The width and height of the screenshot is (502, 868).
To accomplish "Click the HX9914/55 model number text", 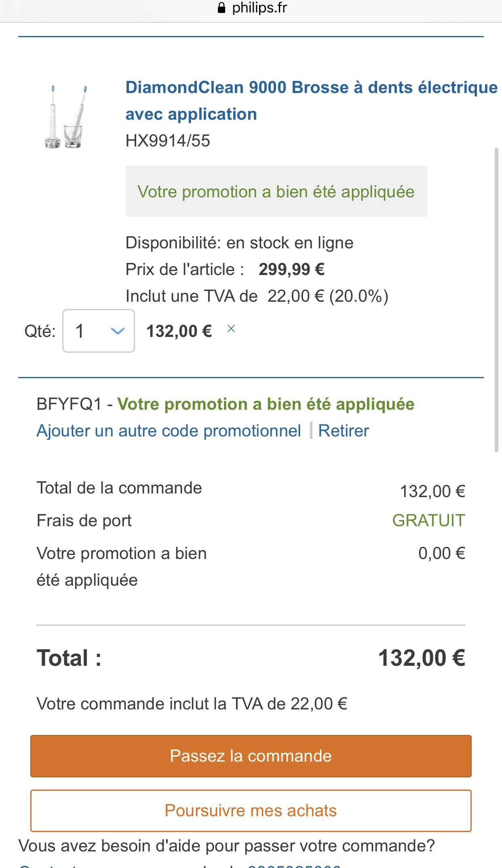I will coord(168,141).
